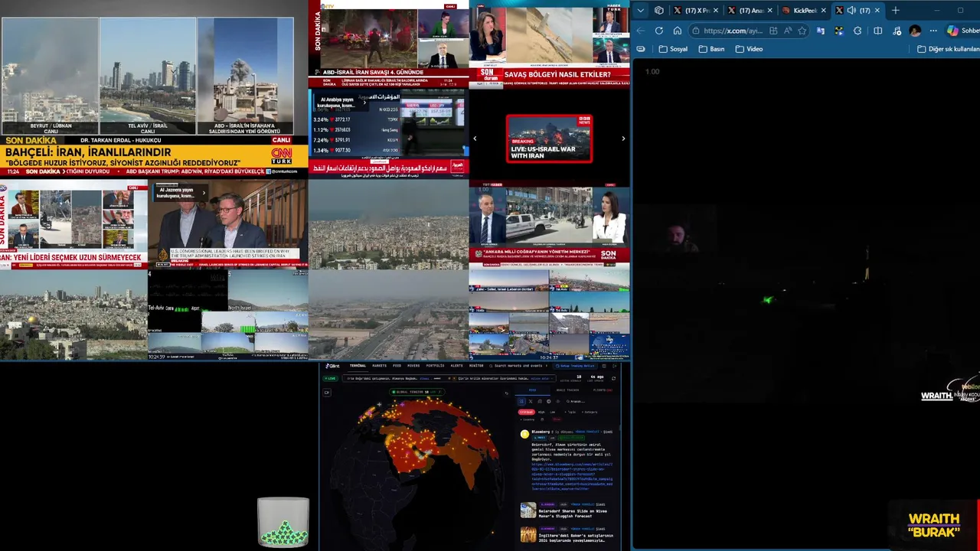Switch to the '(17) X Pro' tab
This screenshot has width=980, height=551.
click(x=696, y=11)
